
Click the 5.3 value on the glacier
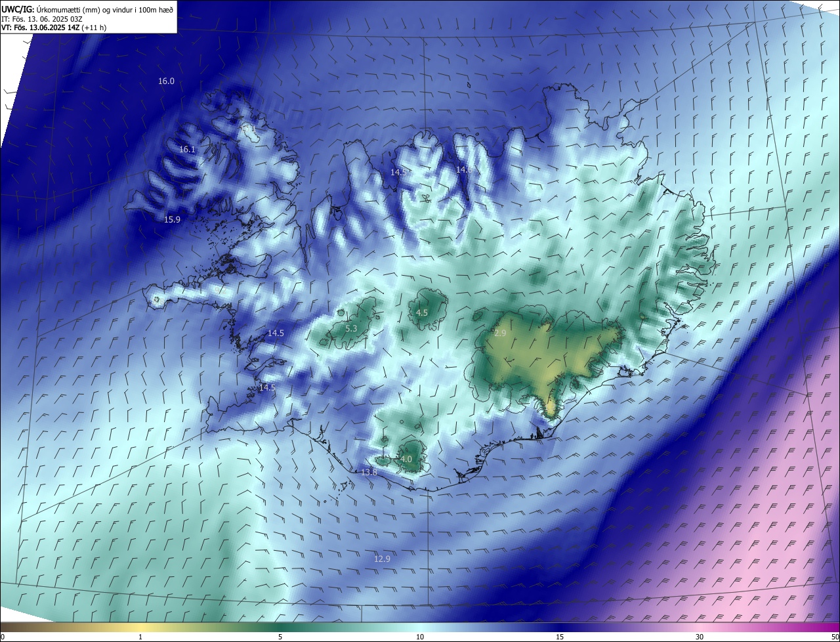click(x=351, y=328)
